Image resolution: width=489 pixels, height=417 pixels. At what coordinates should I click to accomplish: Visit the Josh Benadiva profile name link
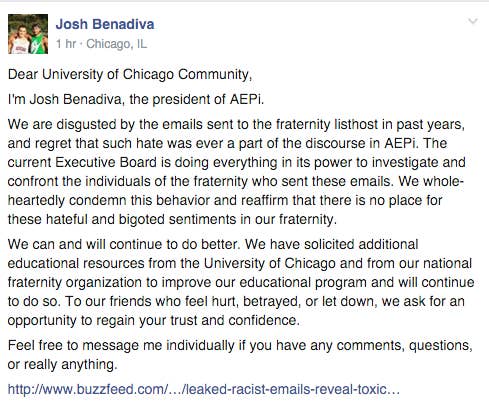pos(105,24)
